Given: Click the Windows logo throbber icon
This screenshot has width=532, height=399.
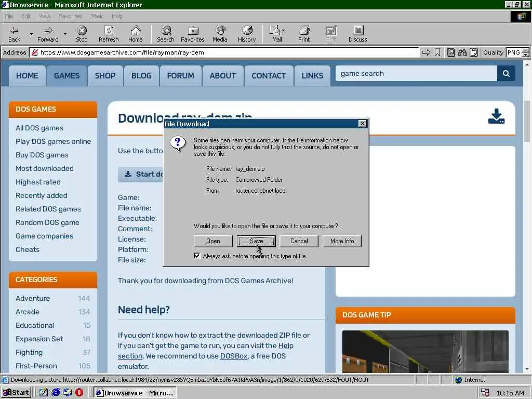Looking at the screenshot, I should (x=521, y=16).
